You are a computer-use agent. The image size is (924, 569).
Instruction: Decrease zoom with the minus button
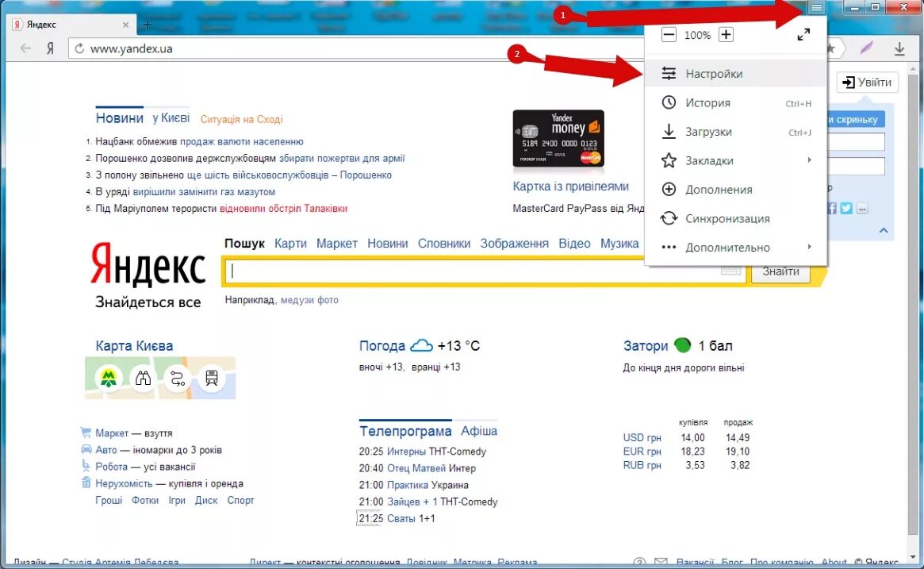669,35
